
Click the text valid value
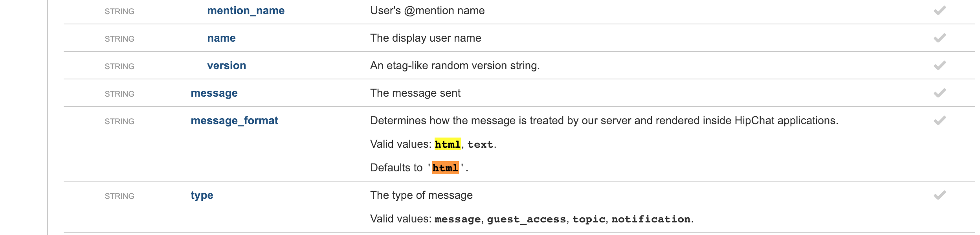coord(480,145)
